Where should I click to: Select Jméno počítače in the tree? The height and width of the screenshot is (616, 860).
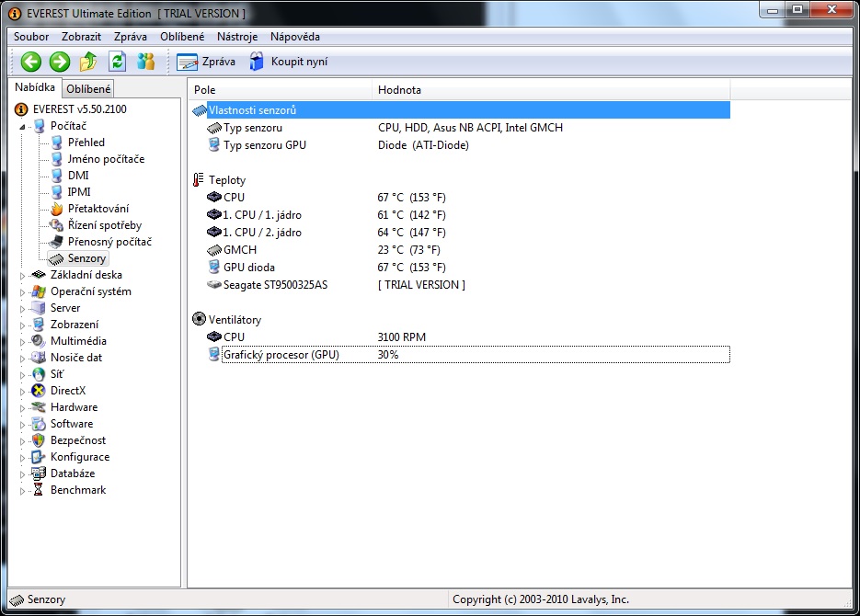click(107, 159)
